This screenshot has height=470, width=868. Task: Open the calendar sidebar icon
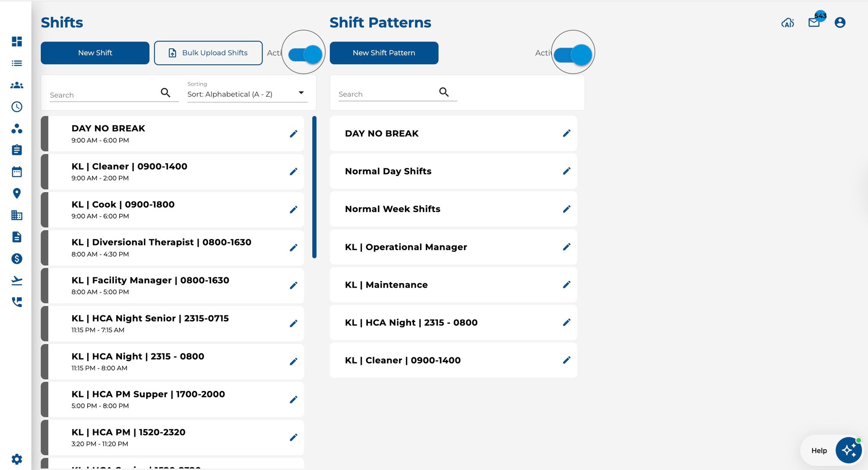point(17,171)
